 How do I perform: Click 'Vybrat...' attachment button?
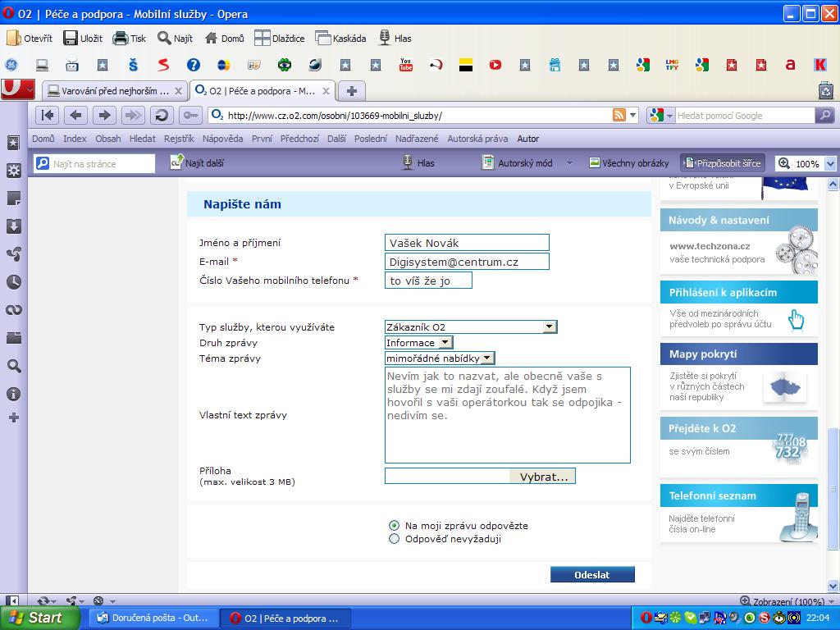click(x=543, y=477)
